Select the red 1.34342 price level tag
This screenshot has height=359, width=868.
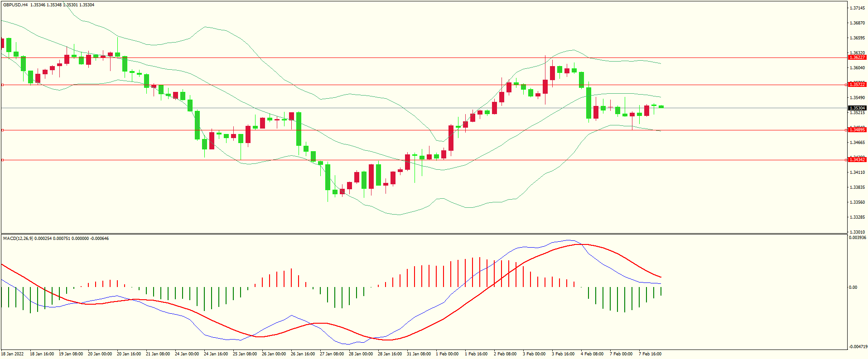click(x=857, y=160)
